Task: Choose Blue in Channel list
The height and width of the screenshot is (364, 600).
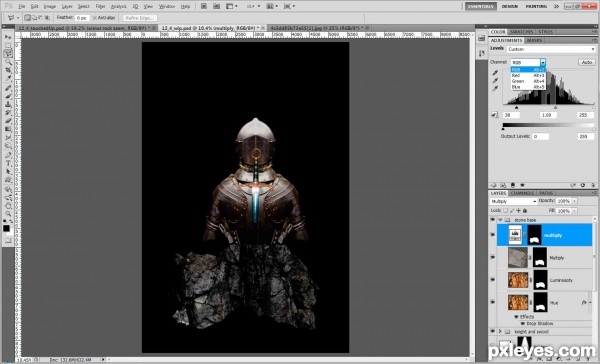Action: 528,87
